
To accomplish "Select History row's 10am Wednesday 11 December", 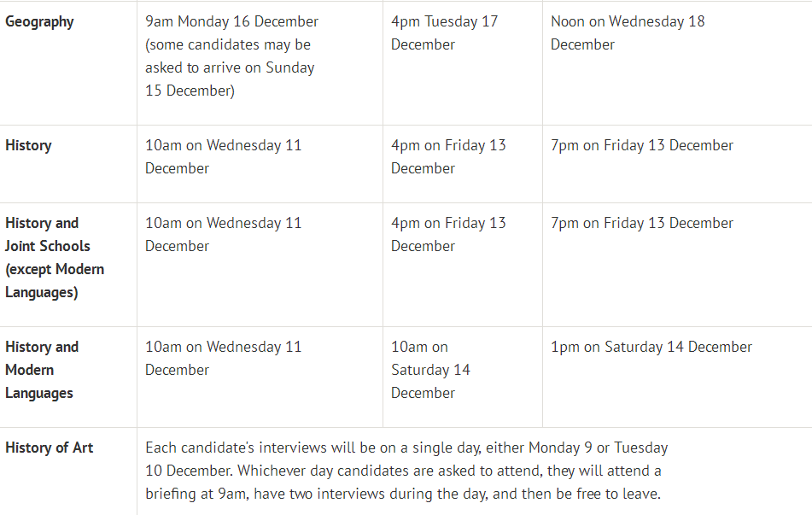I will [x=223, y=156].
